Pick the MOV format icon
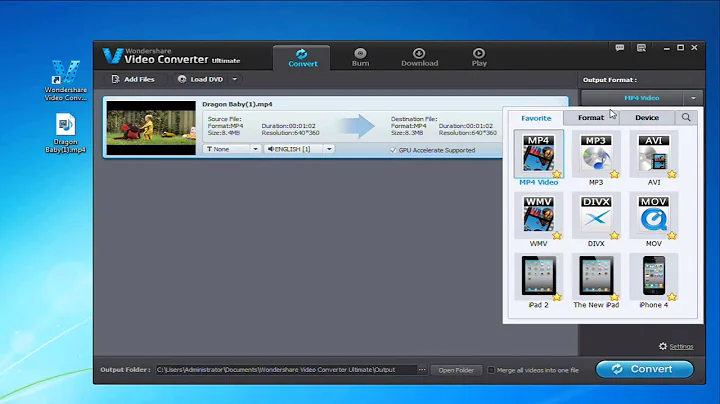This screenshot has height=404, width=720. [654, 215]
